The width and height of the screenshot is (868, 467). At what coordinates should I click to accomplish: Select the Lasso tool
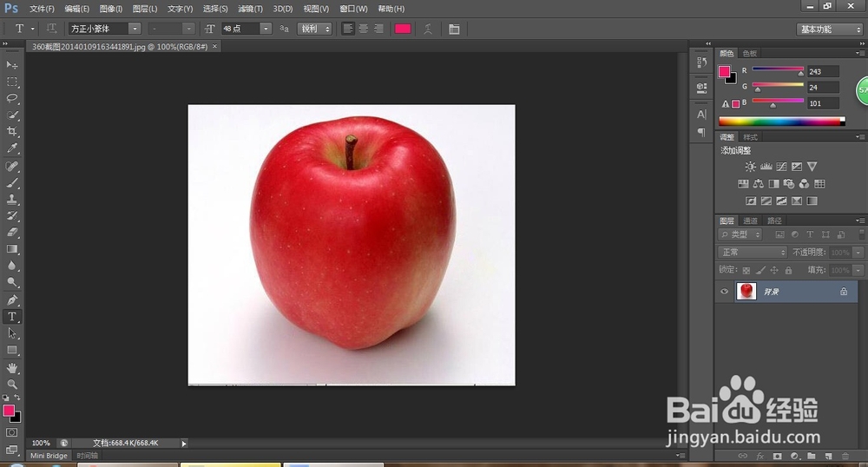pyautogui.click(x=11, y=98)
